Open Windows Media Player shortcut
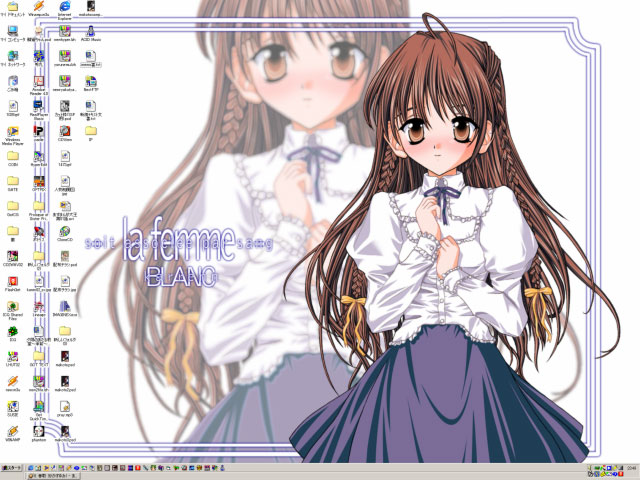This screenshot has height=480, width=640. (13, 131)
